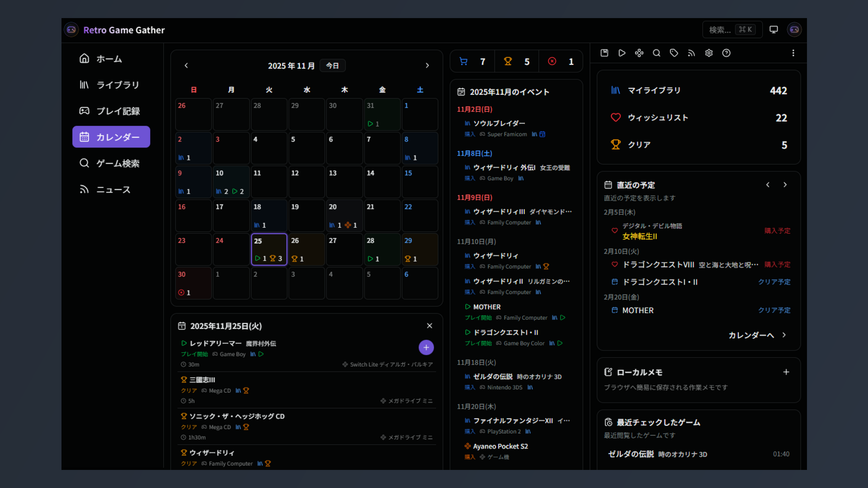Select the gamepad icon in the right toolbar

[639, 53]
